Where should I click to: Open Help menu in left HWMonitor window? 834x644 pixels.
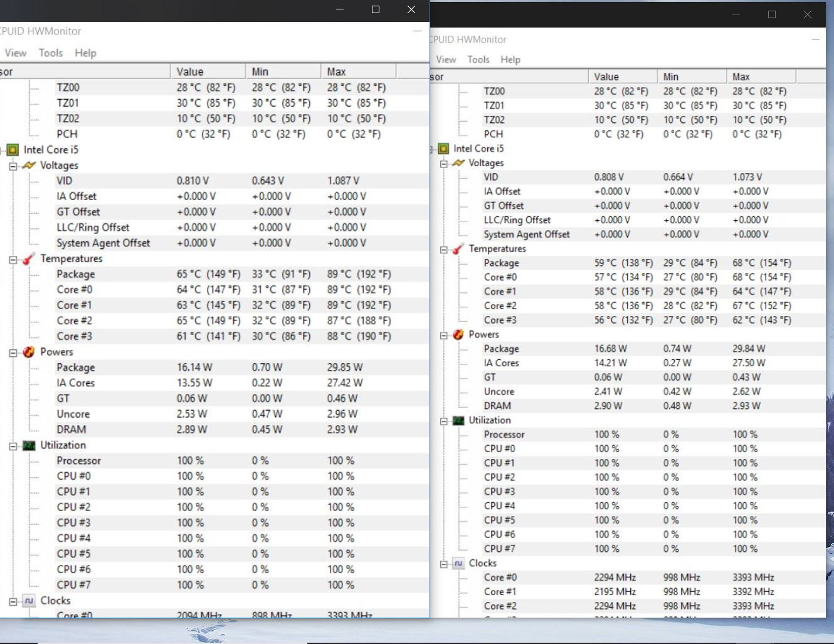(85, 53)
